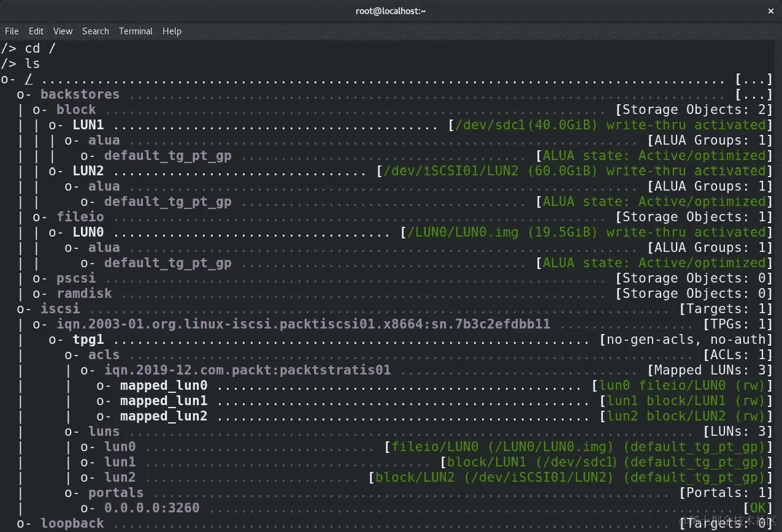Viewport: 782px width, 532px height.
Task: Click the 'block' backstore entry
Action: 76,110
